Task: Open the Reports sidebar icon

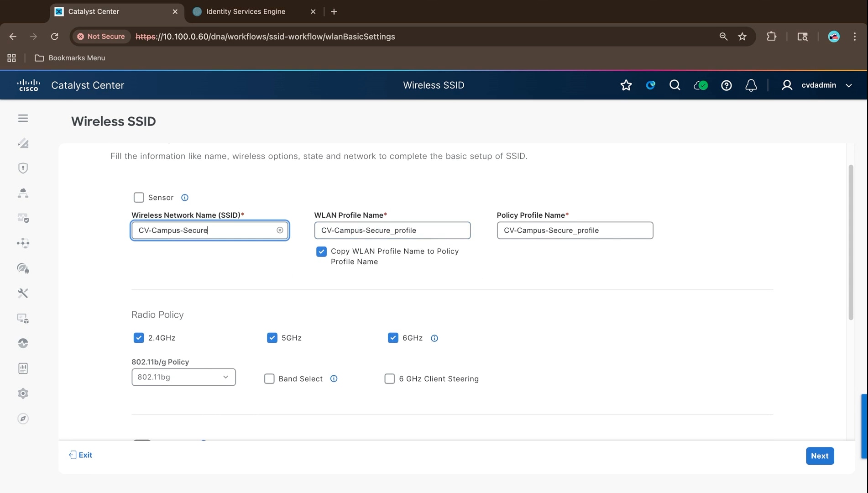Action: pos(23,368)
